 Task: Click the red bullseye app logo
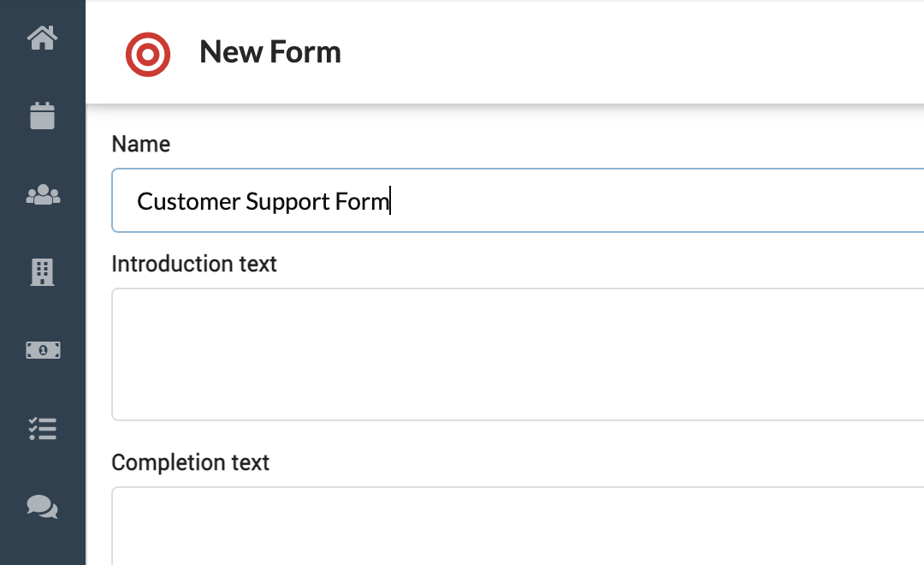click(x=148, y=54)
